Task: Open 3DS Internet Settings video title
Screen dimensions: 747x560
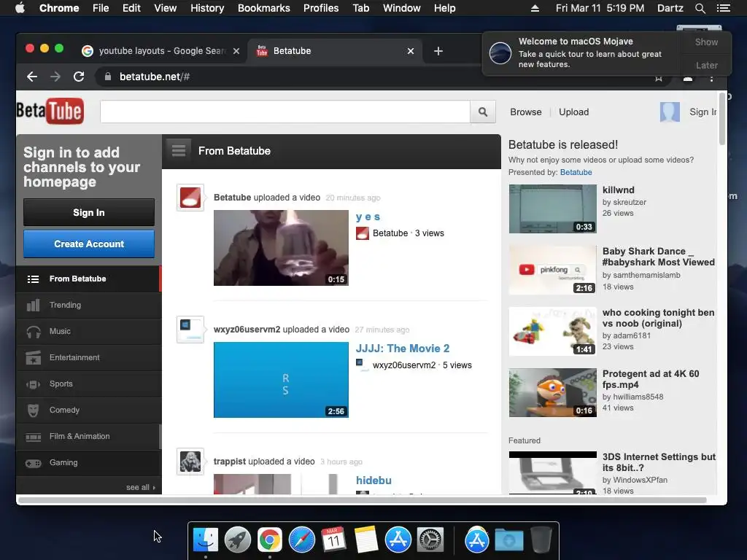Action: (659, 462)
